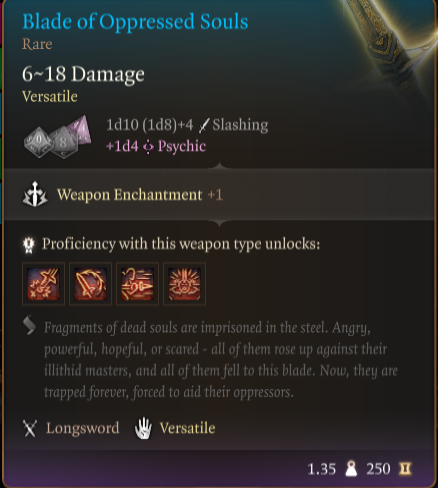Screen dimensions: 438x488
Task: Select the second weapon action ability icon
Action: (x=90, y=284)
